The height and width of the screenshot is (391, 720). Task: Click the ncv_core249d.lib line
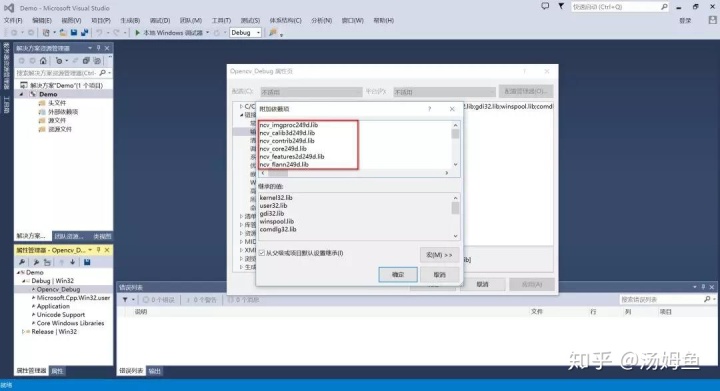(283, 149)
